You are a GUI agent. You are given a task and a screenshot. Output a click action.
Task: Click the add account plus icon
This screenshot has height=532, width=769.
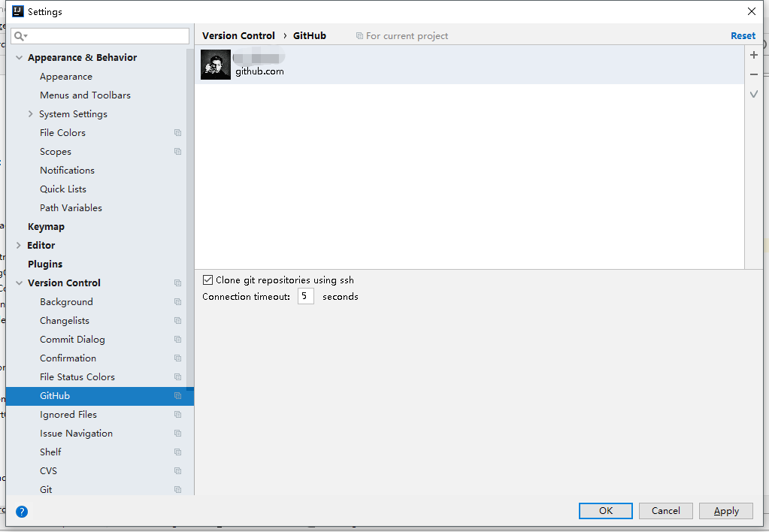(x=754, y=55)
